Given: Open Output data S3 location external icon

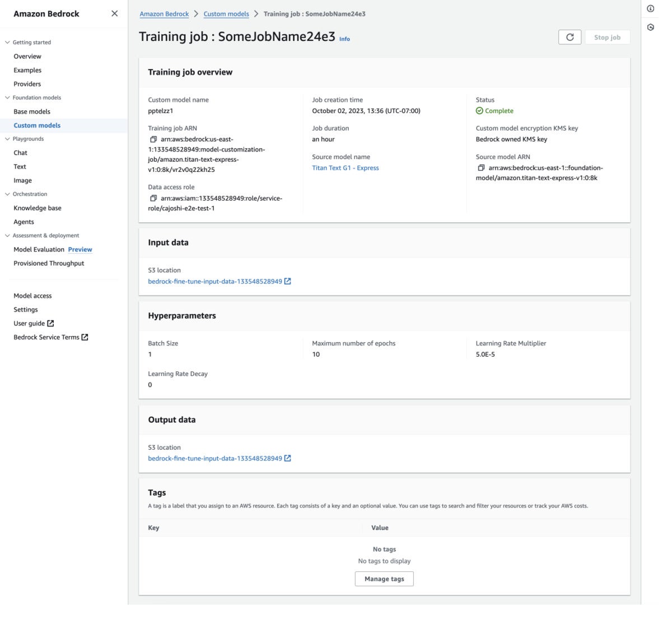Looking at the screenshot, I should [x=288, y=458].
